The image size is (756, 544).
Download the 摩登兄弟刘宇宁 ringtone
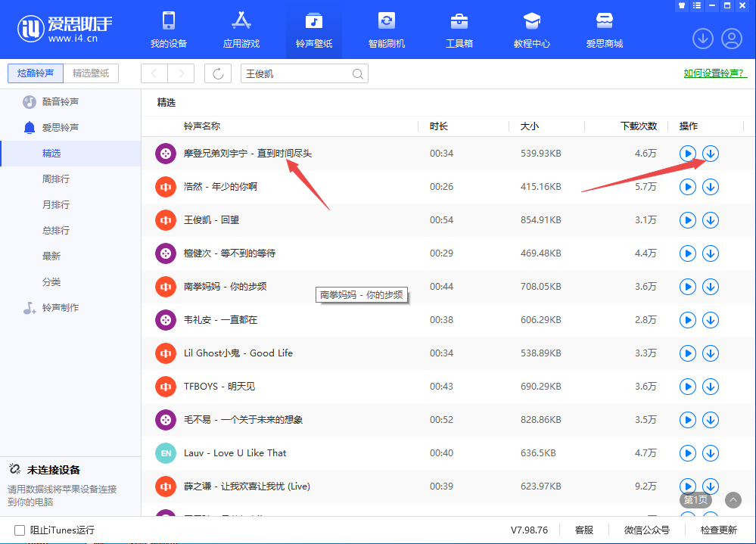[711, 154]
